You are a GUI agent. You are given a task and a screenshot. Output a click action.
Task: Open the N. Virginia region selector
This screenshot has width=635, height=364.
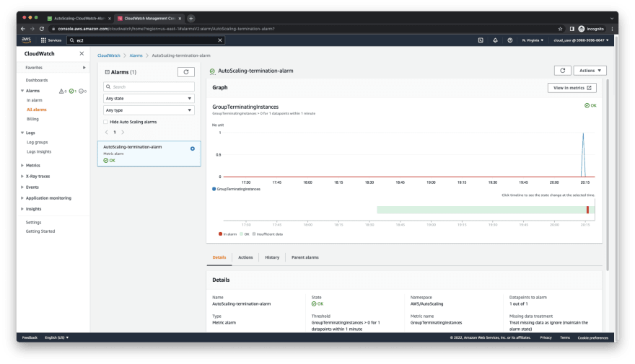pos(533,40)
